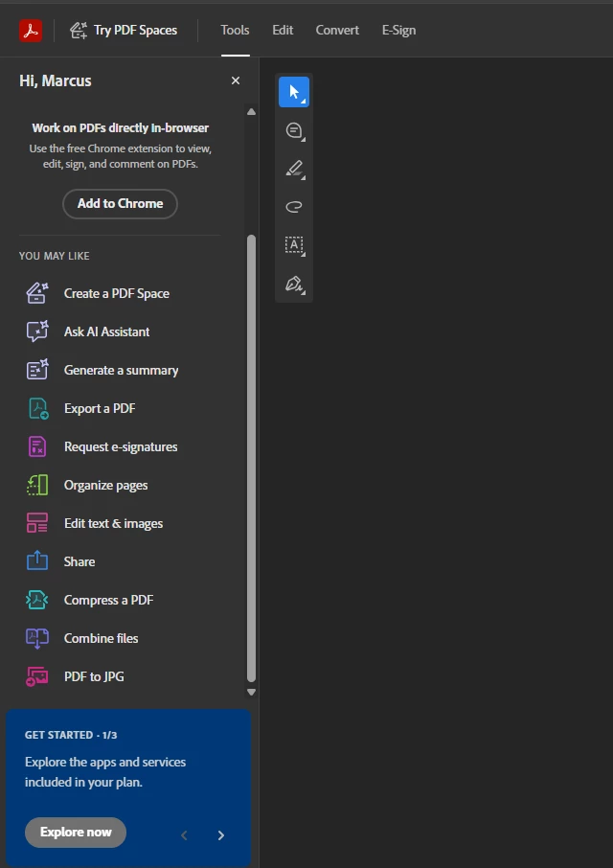
Task: Open the E-Sign tab
Action: click(398, 30)
